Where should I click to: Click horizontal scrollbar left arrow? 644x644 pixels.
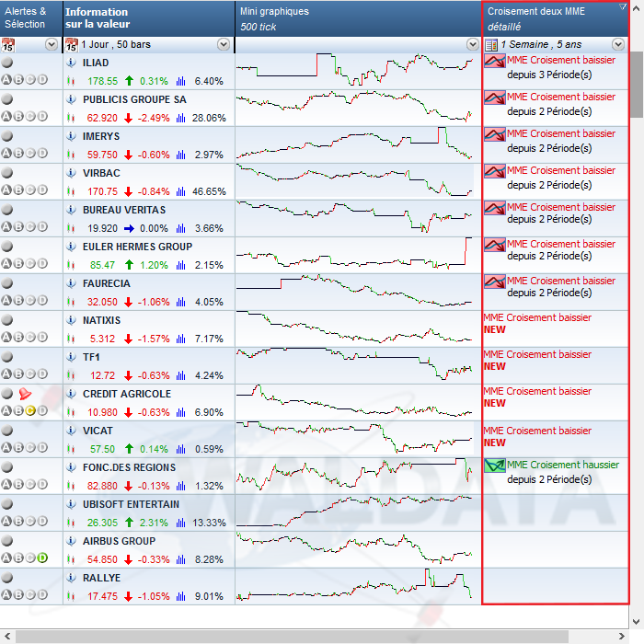[x=7, y=637]
